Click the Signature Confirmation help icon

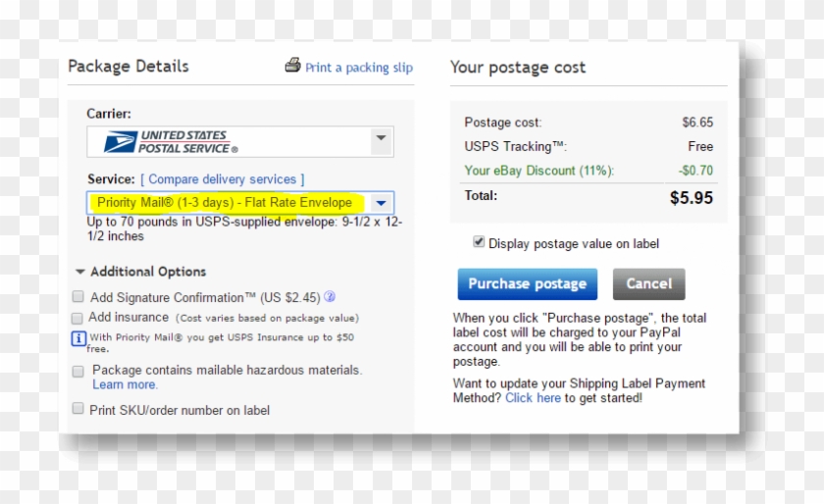[330, 296]
